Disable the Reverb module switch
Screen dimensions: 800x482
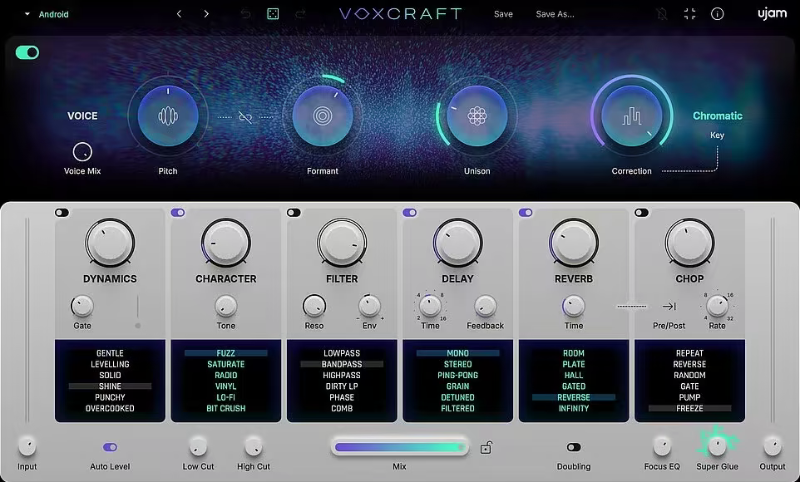(526, 213)
